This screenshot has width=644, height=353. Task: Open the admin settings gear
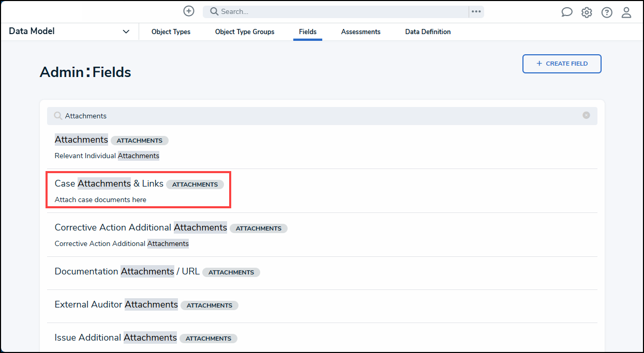coord(587,12)
